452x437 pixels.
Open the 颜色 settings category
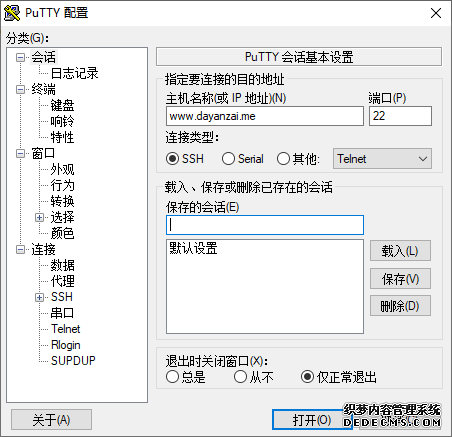62,233
